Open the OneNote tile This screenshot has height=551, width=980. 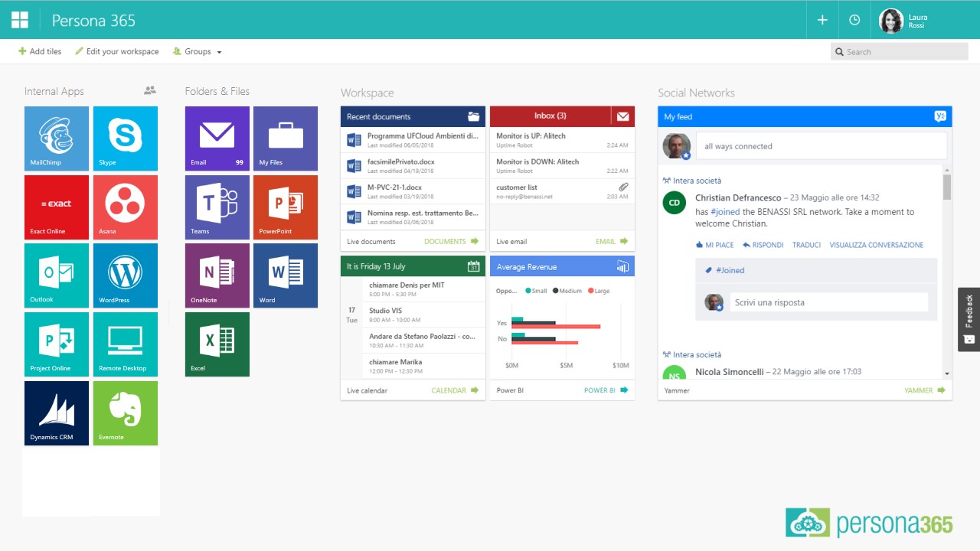[x=217, y=275]
